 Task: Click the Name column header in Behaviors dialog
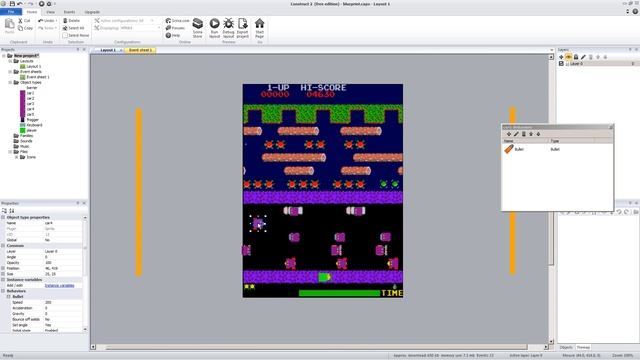(525, 141)
